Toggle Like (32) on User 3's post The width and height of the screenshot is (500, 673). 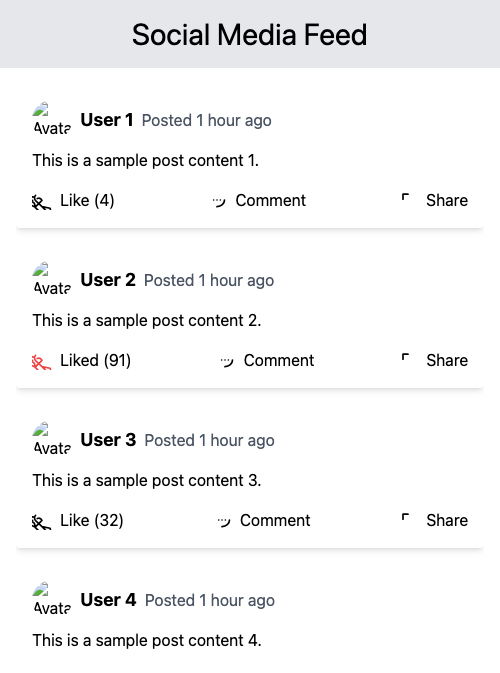78,521
